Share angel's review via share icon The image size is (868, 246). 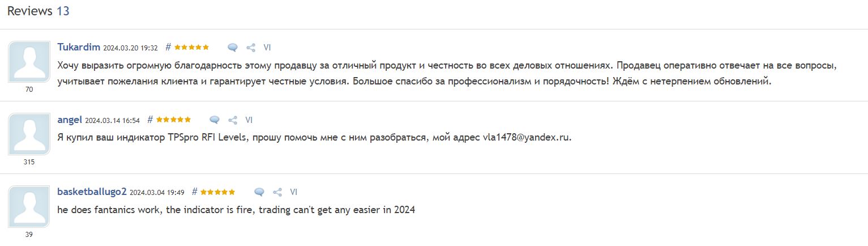pos(232,120)
